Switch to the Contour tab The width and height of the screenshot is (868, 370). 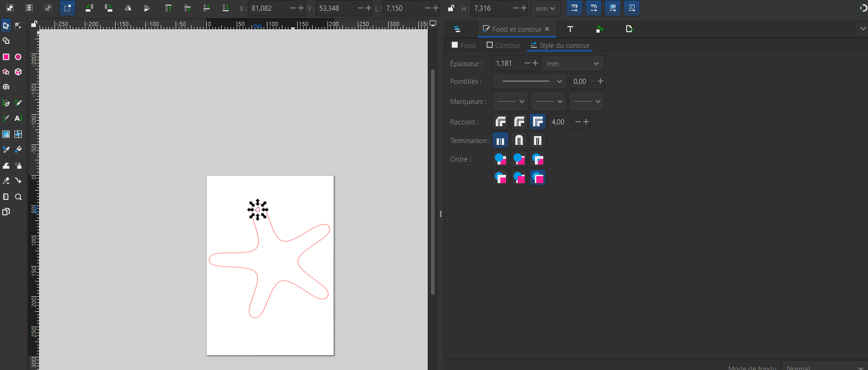(x=503, y=45)
